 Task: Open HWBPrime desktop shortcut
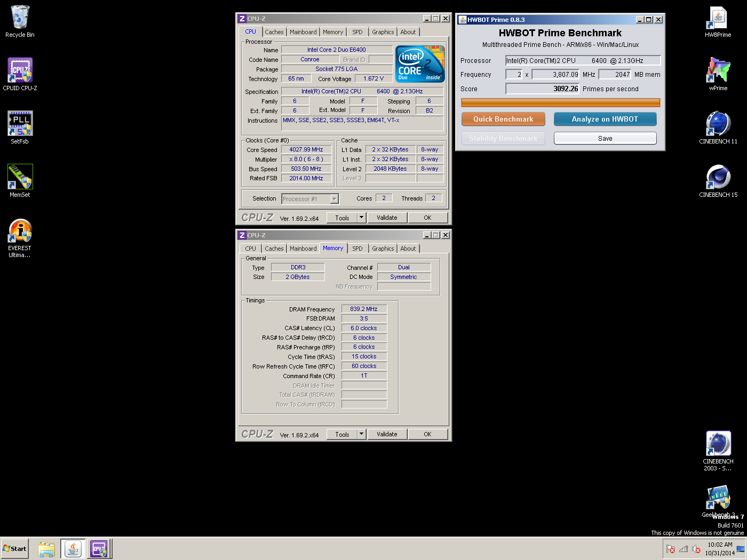click(x=718, y=21)
